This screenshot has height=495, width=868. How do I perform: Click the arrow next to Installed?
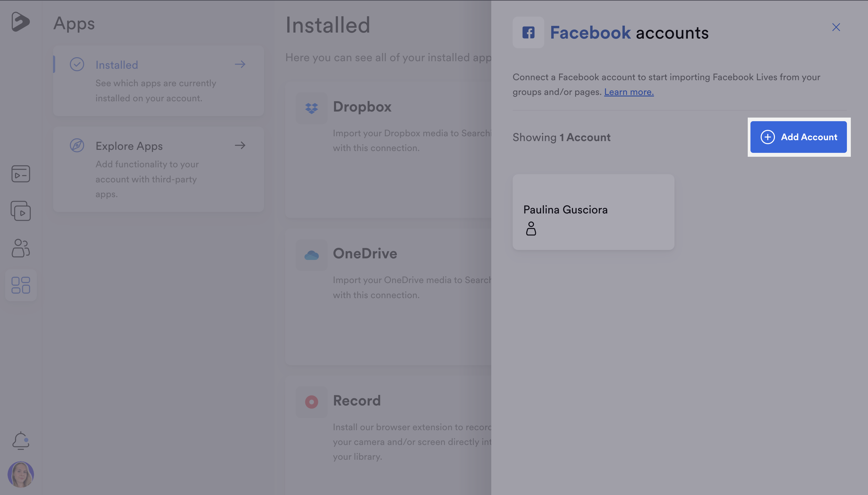pos(240,64)
